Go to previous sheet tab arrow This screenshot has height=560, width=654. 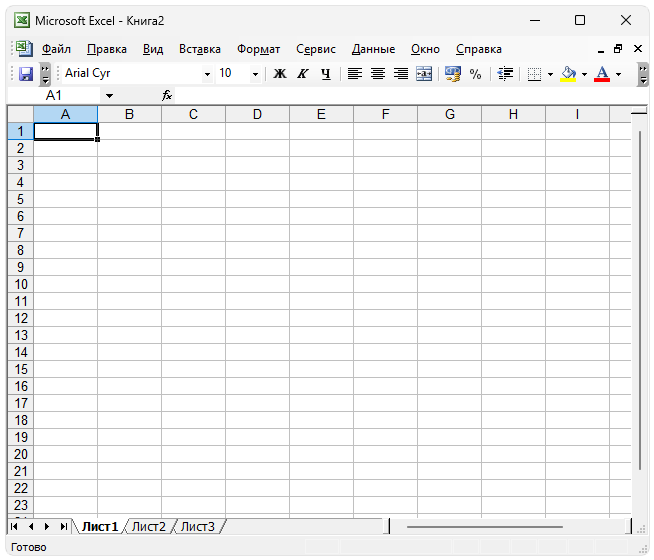tap(31, 527)
